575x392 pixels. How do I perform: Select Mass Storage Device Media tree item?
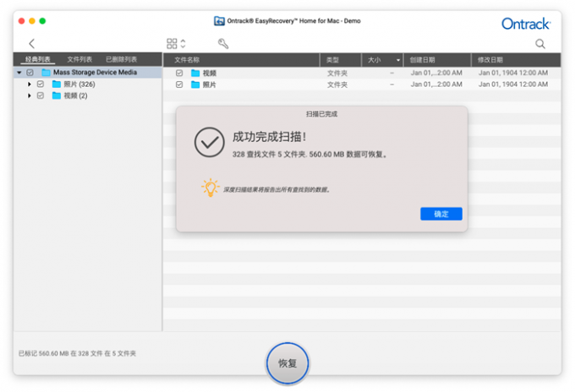click(x=88, y=73)
